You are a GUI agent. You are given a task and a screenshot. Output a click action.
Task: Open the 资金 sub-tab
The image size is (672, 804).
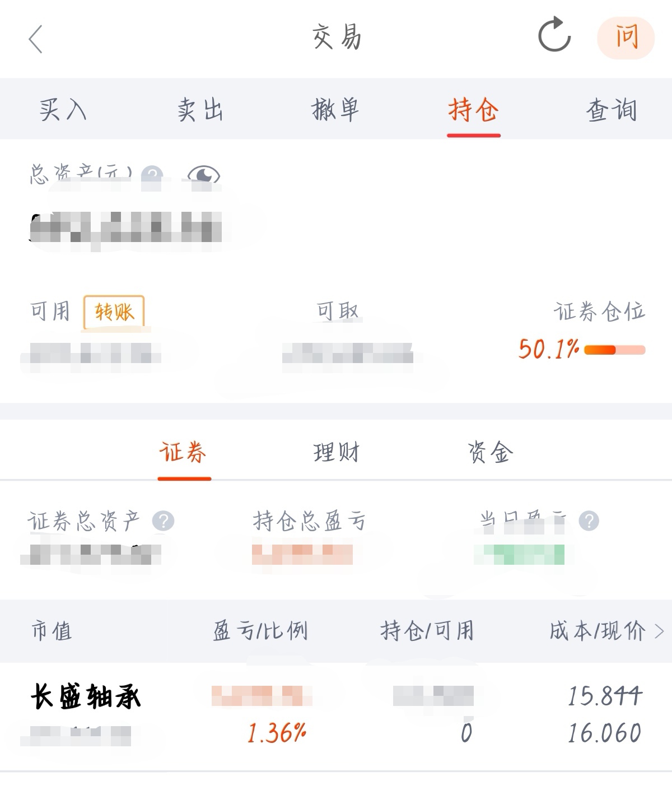(x=490, y=452)
